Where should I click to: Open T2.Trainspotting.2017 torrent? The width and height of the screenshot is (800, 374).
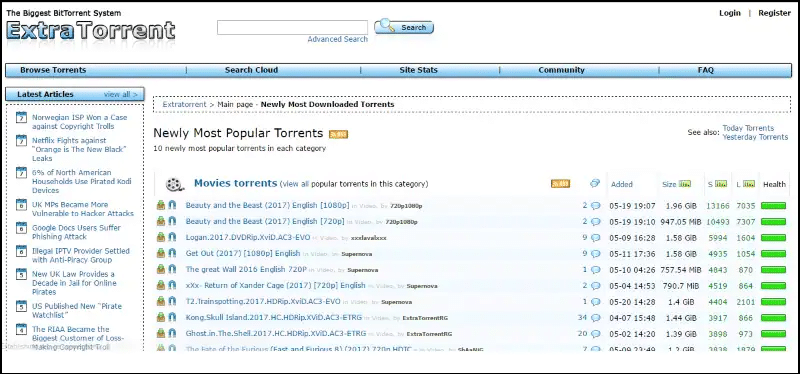[x=263, y=302]
